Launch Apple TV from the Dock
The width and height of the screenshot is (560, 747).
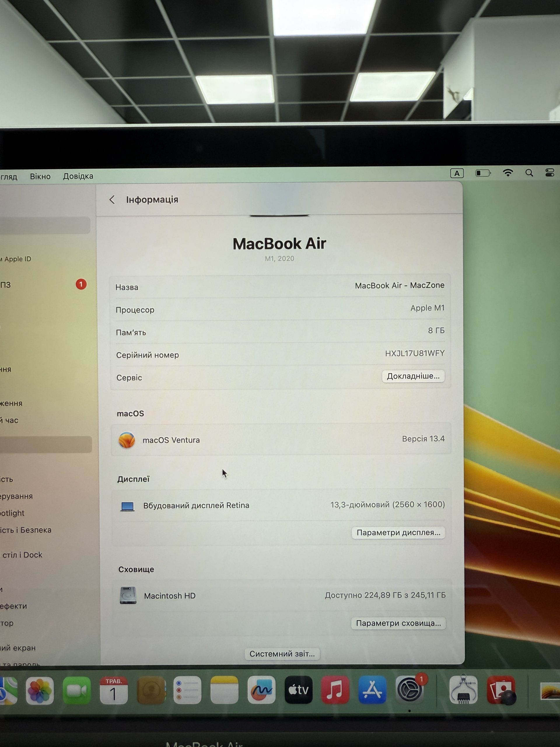[298, 690]
